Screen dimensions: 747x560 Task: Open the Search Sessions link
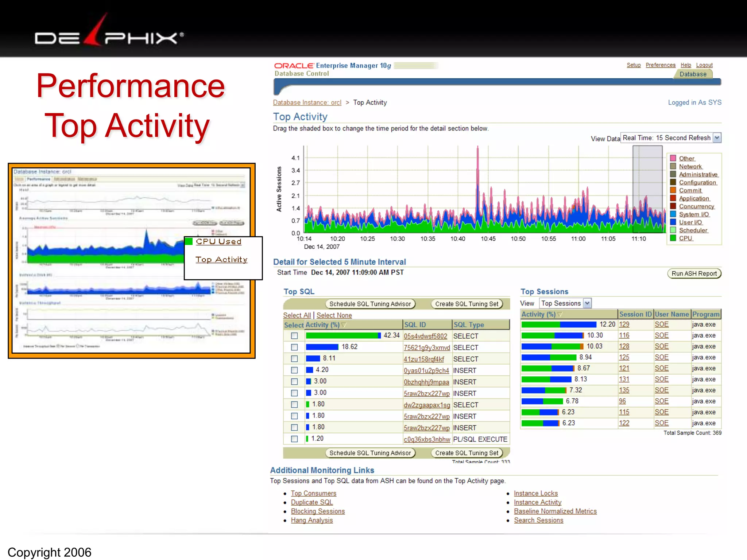(539, 520)
